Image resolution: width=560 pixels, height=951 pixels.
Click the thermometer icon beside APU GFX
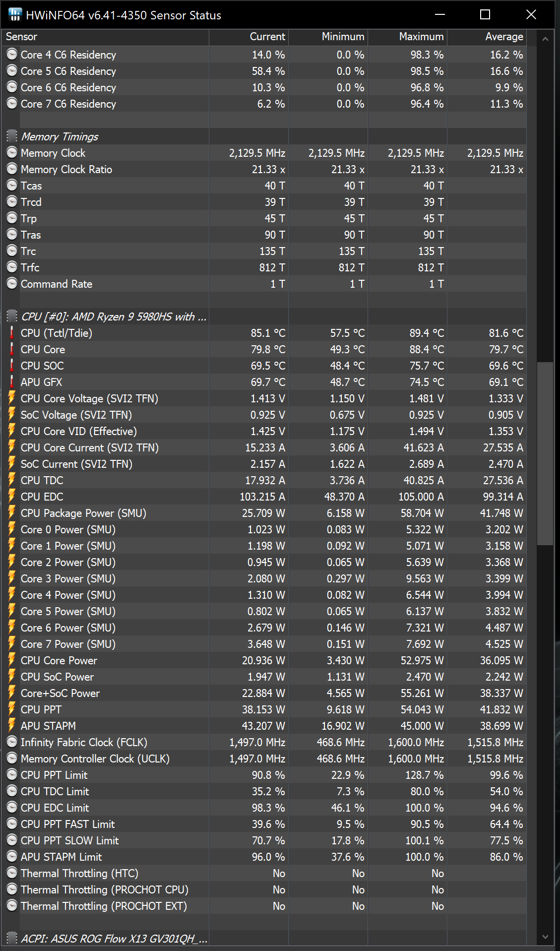point(12,382)
